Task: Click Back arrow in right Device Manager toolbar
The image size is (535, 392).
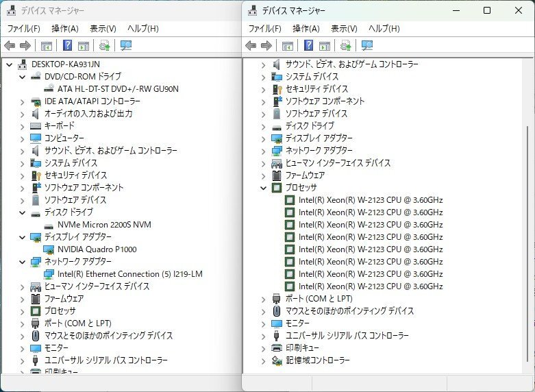Action: [251, 45]
